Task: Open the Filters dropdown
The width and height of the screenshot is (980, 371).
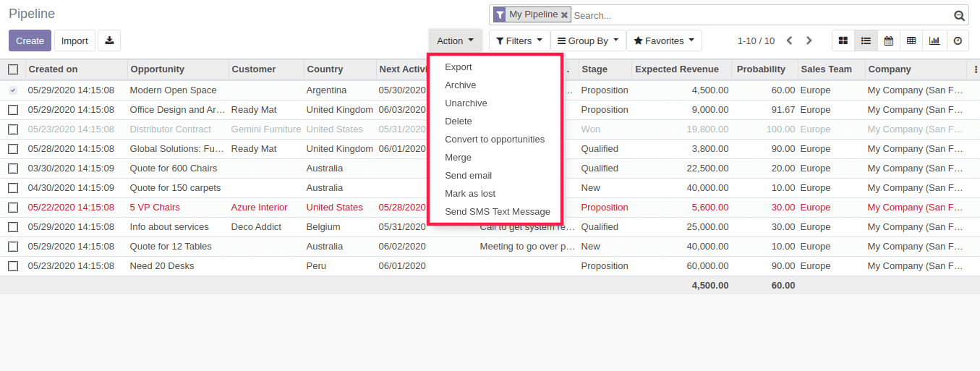Action: point(519,40)
